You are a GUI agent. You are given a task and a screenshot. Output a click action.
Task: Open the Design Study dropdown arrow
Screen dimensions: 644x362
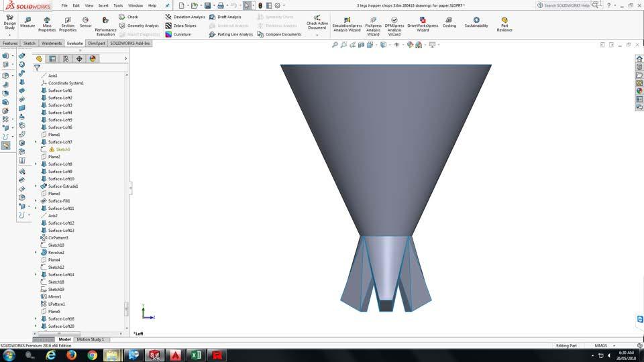point(9,35)
